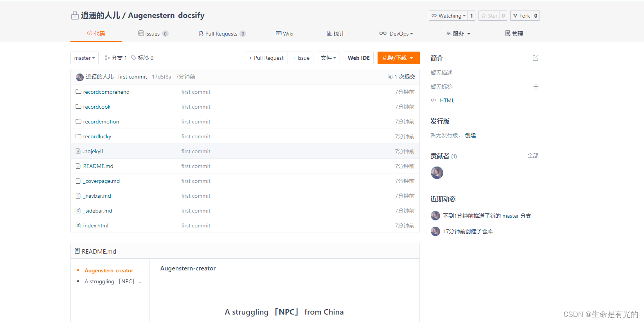Viewport: 644px width, 322px height.
Task: Open the master branch dropdown
Action: pos(85,58)
